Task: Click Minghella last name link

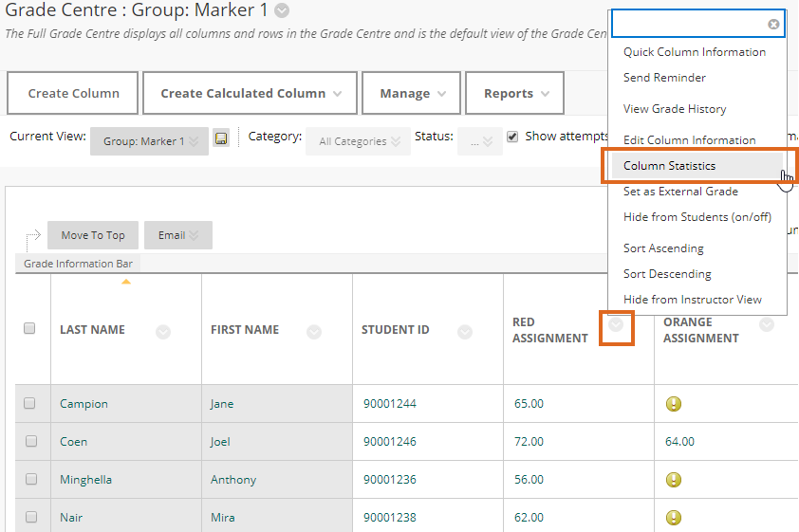Action: pos(85,480)
